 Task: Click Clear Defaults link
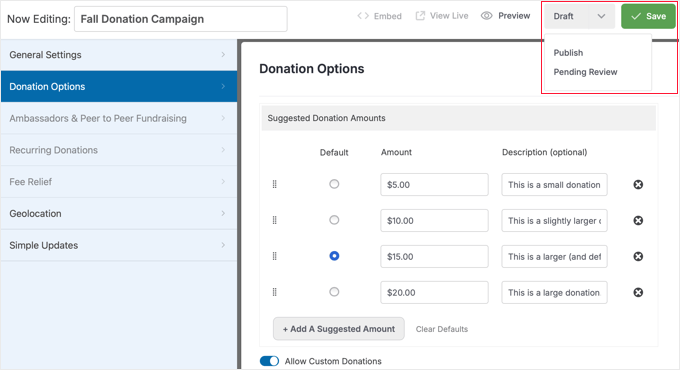[x=442, y=329]
